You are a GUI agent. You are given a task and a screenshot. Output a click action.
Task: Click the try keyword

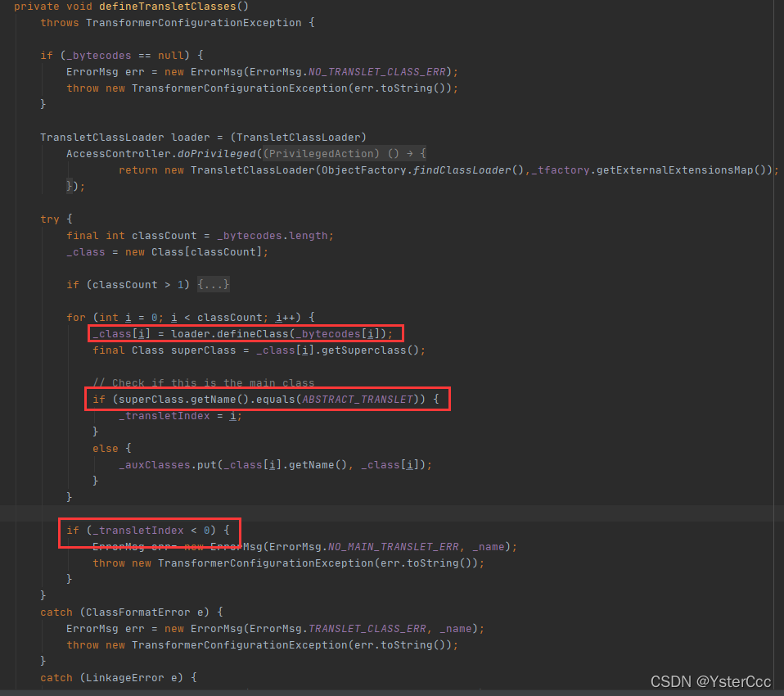coord(49,219)
